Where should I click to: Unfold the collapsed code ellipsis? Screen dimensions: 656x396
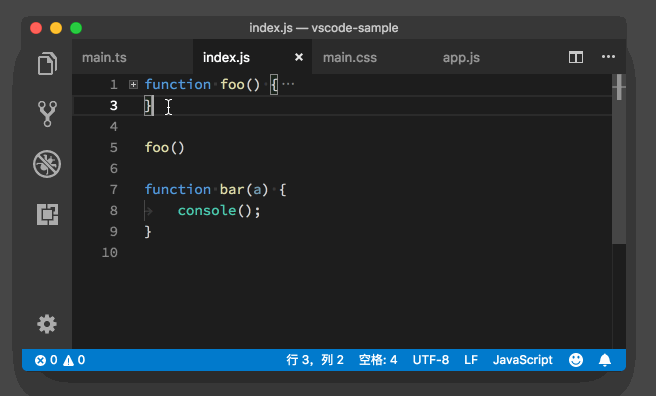[288, 84]
